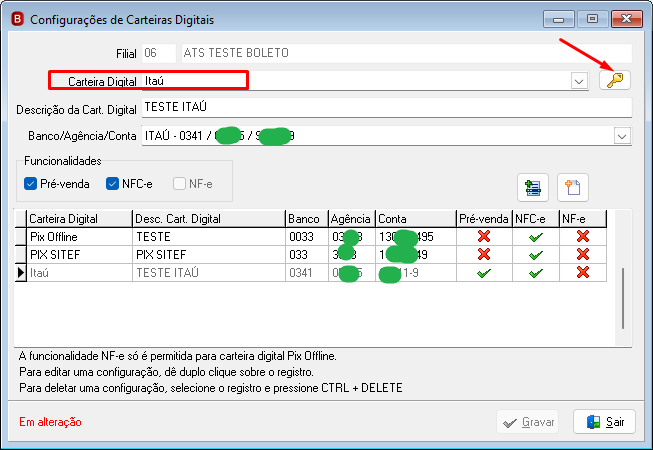
Task: Click the Banco cell 0341
Action: pos(307,273)
